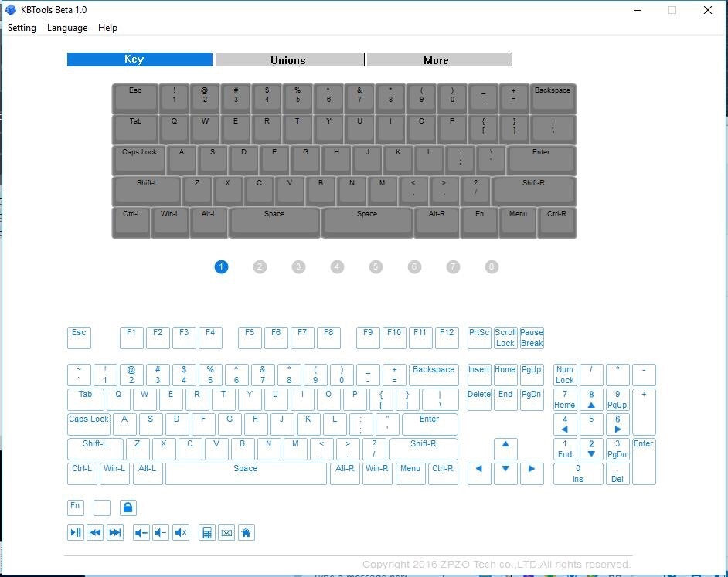Switch to the More tab

pyautogui.click(x=436, y=59)
